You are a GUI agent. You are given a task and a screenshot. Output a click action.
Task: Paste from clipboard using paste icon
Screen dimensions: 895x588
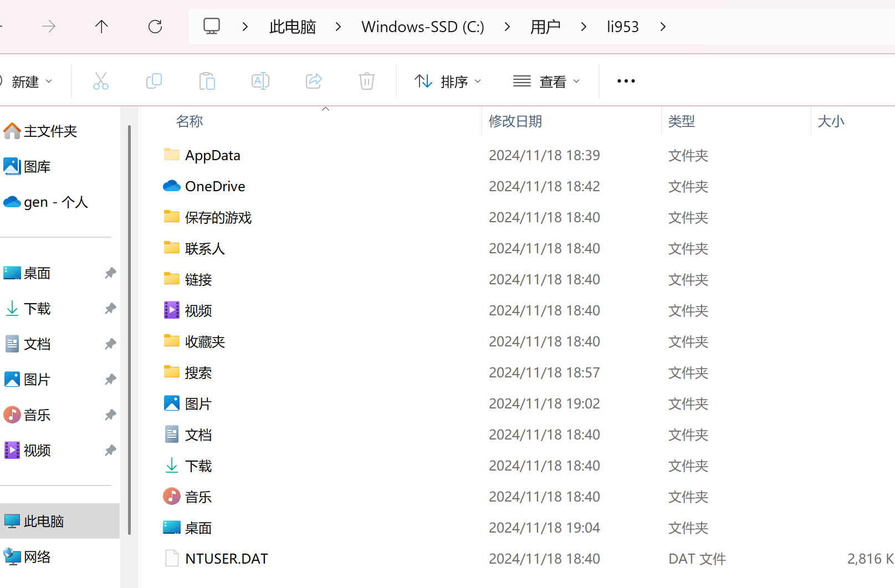tap(207, 81)
